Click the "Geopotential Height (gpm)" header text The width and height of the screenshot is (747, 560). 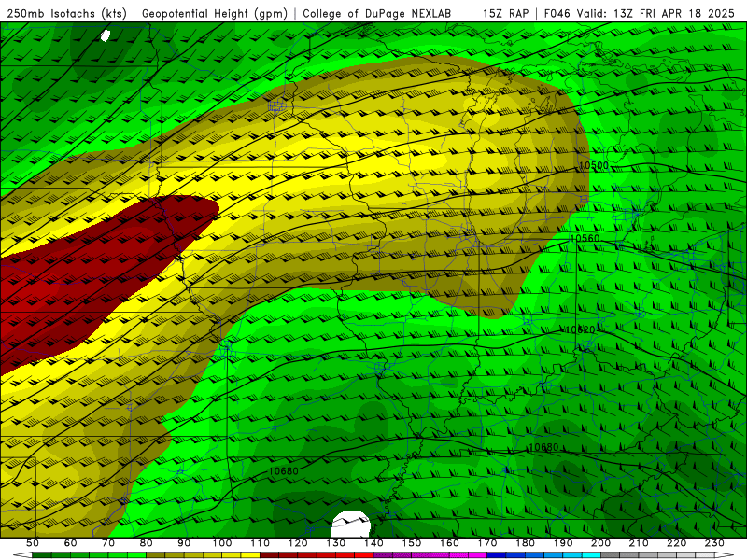(x=215, y=14)
